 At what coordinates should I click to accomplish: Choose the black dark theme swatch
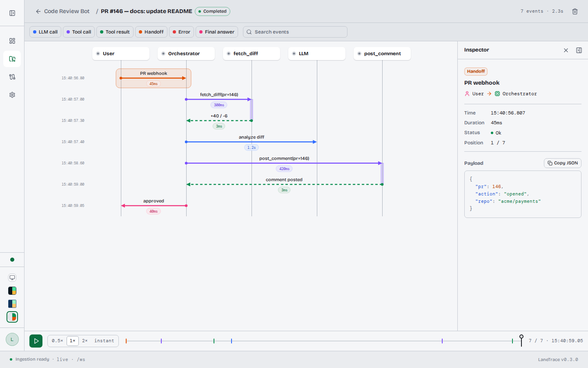(12, 291)
